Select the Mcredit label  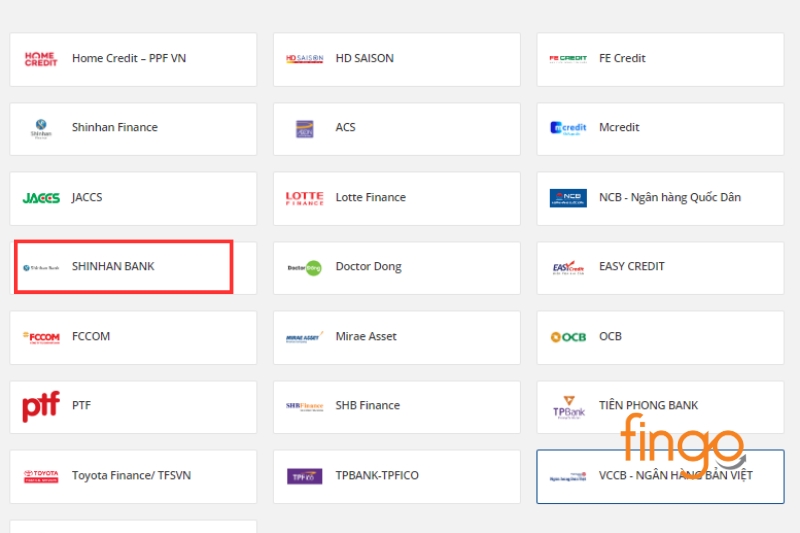[x=619, y=128]
